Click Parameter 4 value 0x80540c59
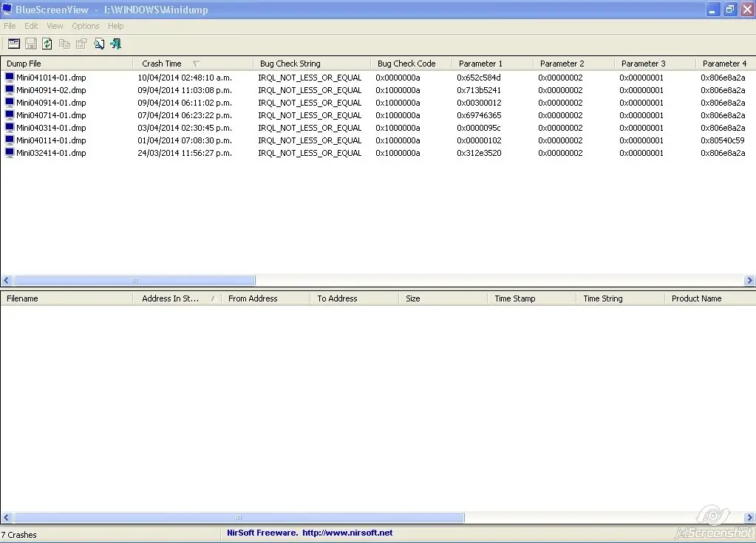This screenshot has height=543, width=756. click(722, 140)
